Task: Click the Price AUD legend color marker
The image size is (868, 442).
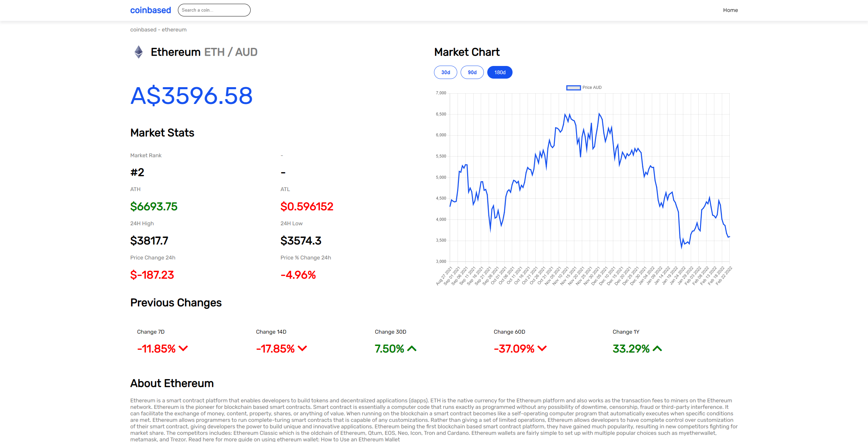Action: pos(573,88)
